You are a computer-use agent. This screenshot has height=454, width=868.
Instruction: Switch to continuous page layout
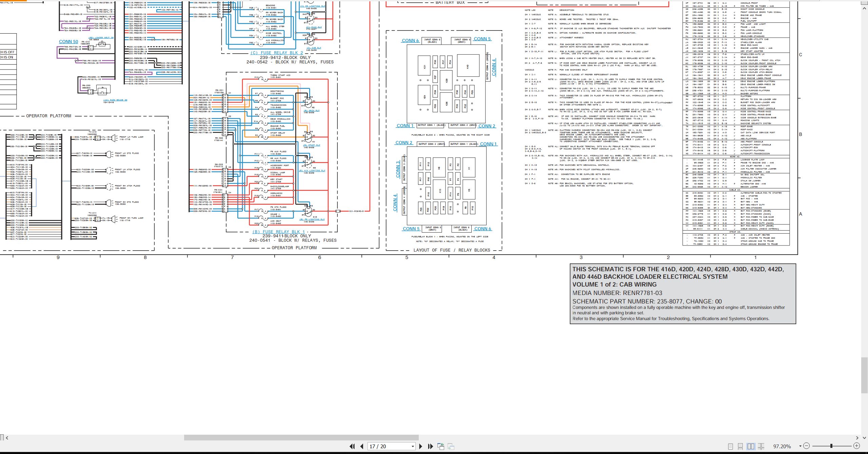click(741, 447)
